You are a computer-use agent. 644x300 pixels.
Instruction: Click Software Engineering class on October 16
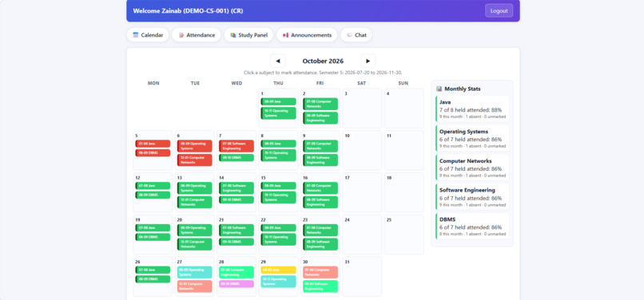pyautogui.click(x=320, y=202)
